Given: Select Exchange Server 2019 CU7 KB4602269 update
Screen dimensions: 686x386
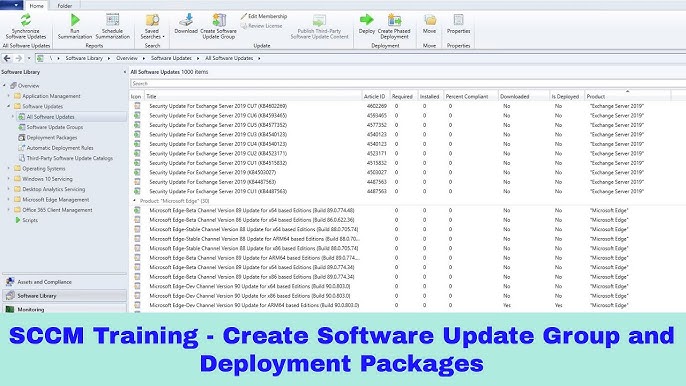Looking at the screenshot, I should click(408, 106).
